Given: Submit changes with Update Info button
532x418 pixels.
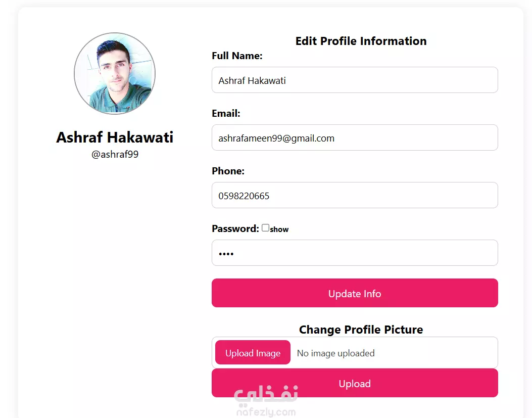Looking at the screenshot, I should [355, 293].
